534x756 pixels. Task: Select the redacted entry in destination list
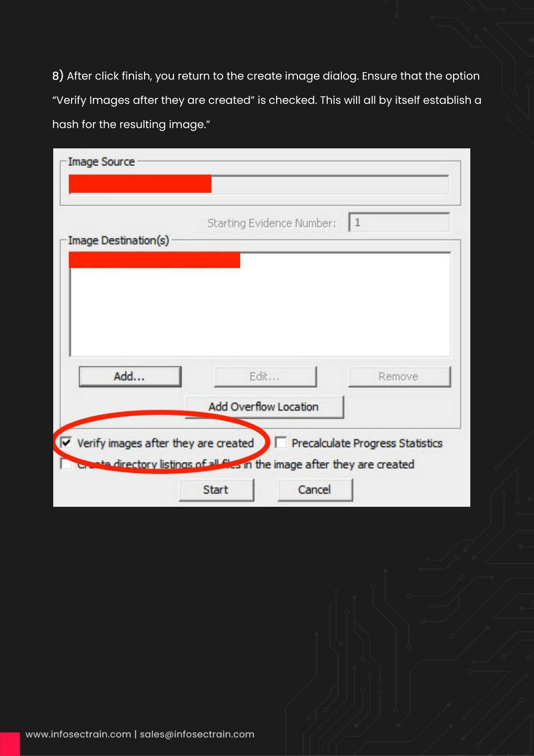[155, 260]
